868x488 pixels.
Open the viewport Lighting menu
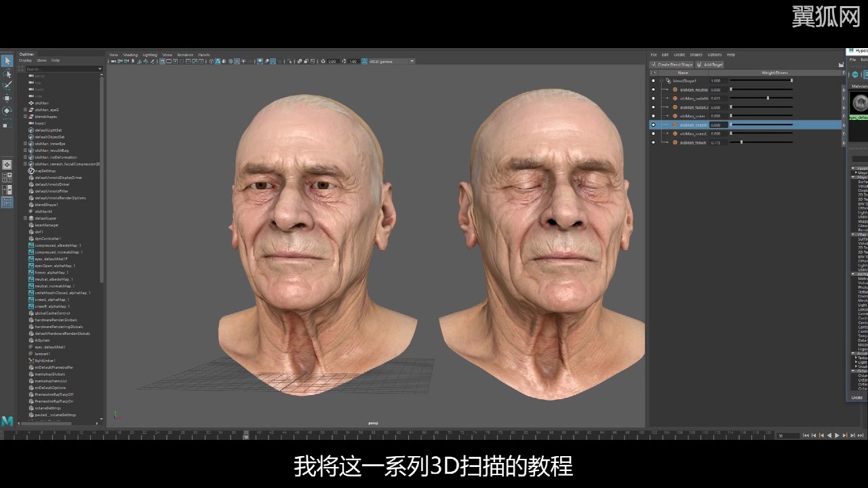150,55
